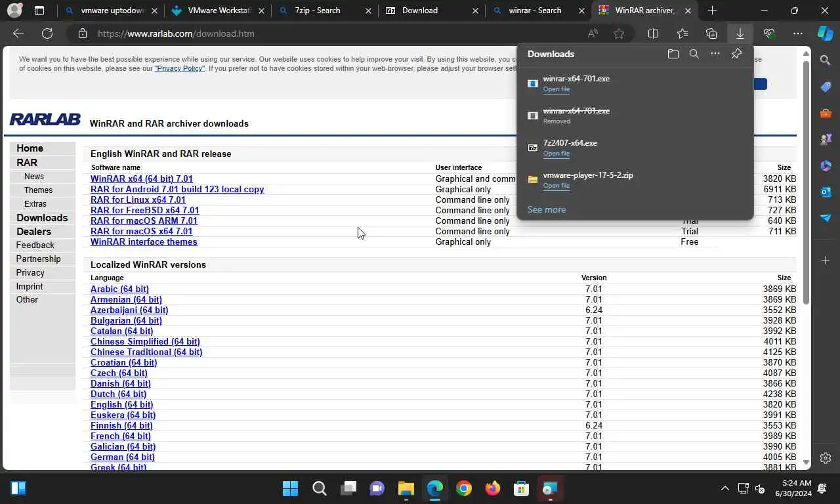Open Dealers in RARLAB side menu

(x=33, y=232)
